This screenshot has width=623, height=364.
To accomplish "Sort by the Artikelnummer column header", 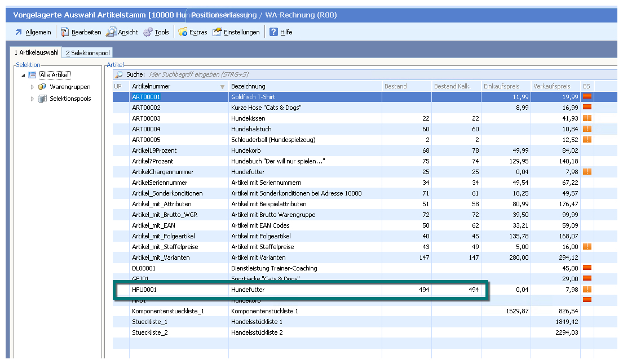I will click(169, 86).
